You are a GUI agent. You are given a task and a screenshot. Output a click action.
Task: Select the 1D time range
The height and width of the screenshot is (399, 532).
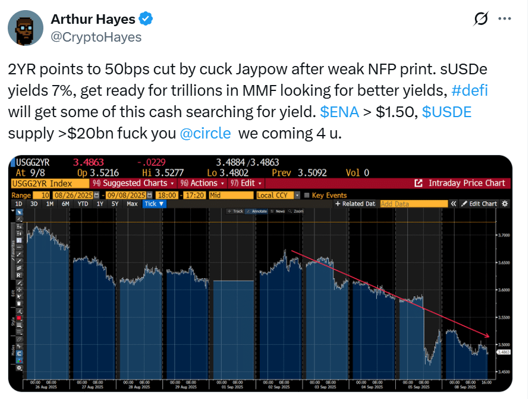19,204
